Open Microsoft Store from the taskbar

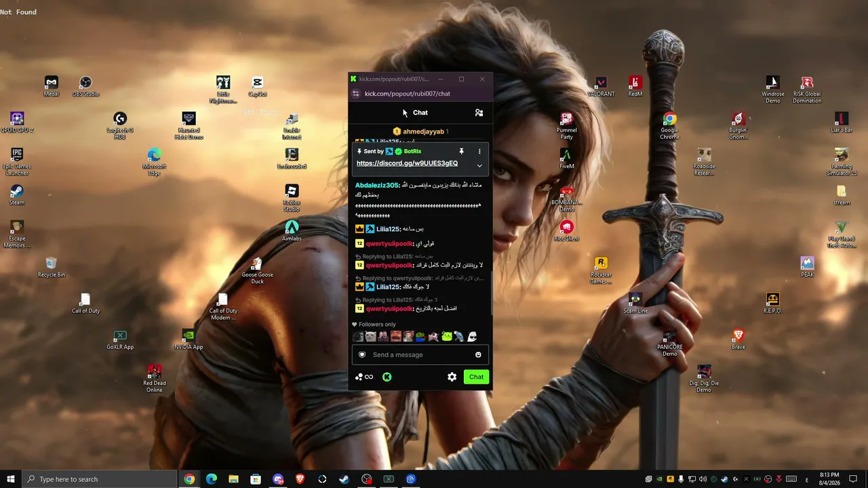pyautogui.click(x=256, y=479)
